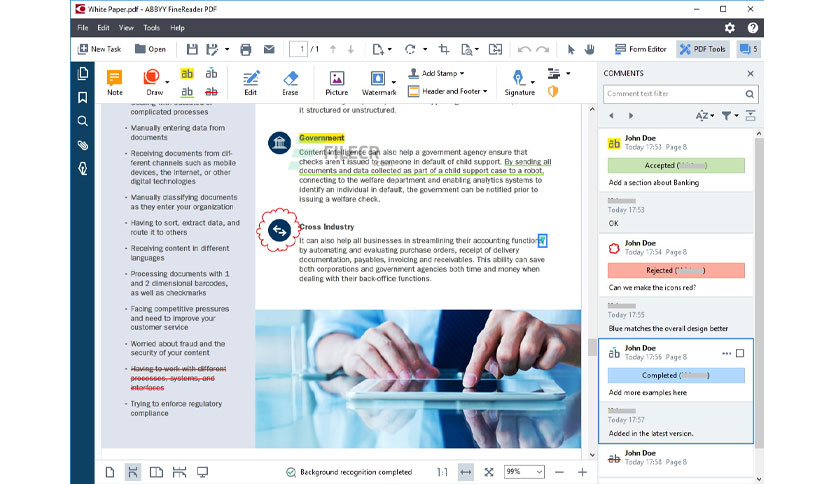Expand the Add Stamp dropdown
Viewport: 836px width, 484px height.
(462, 73)
